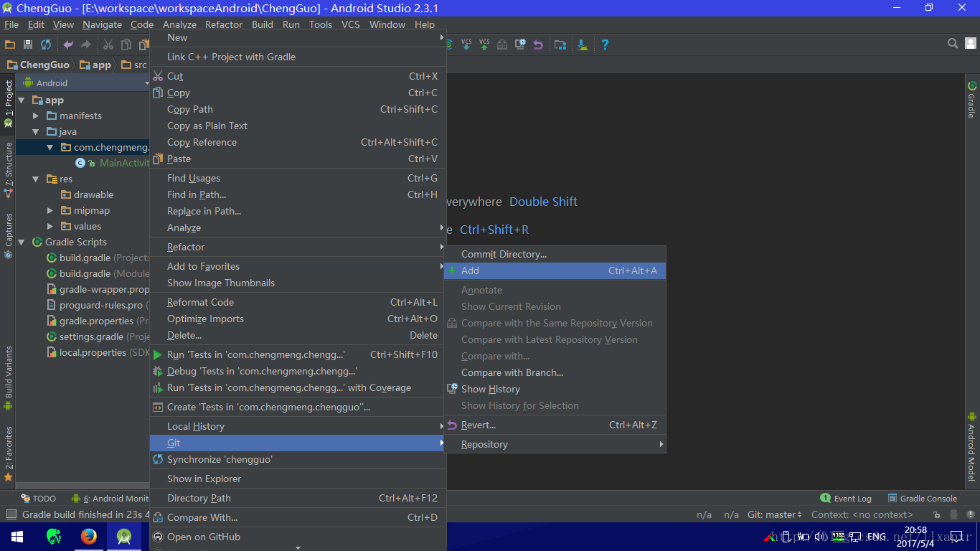This screenshot has width=980, height=551.
Task: Click the Save All disk icon
Action: pyautogui.click(x=28, y=44)
